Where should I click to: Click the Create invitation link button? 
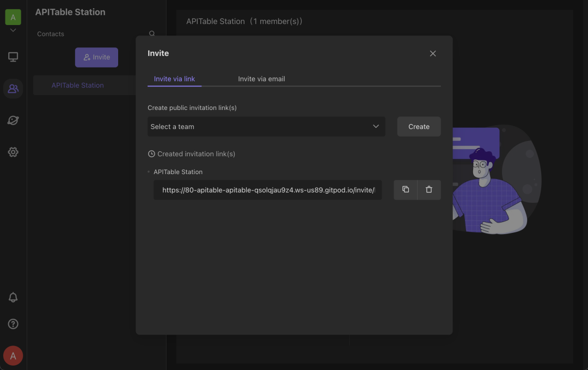[x=419, y=127]
